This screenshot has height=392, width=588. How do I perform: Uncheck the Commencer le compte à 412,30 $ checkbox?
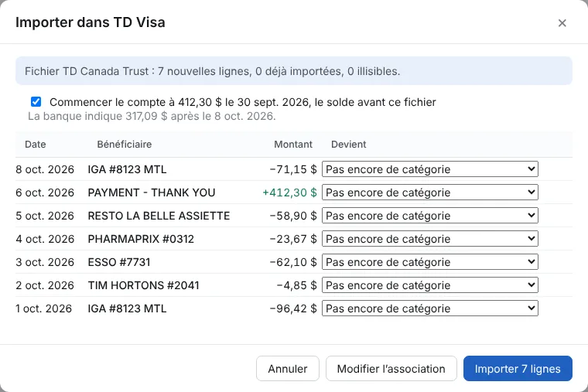click(36, 101)
